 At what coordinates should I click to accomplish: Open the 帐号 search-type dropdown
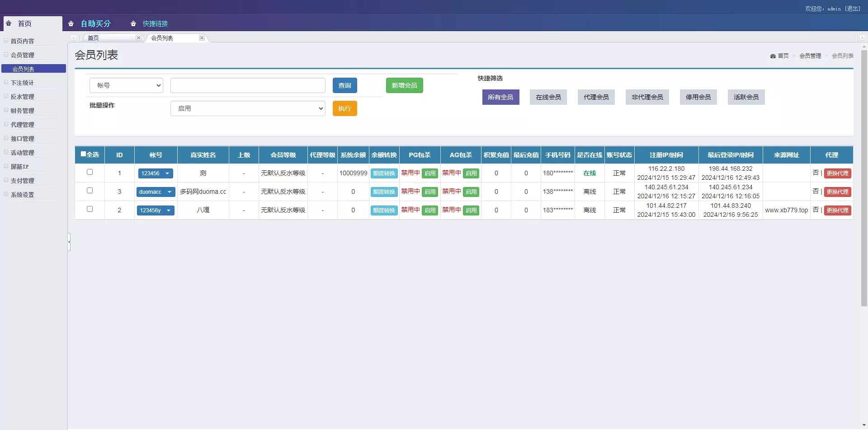(126, 85)
